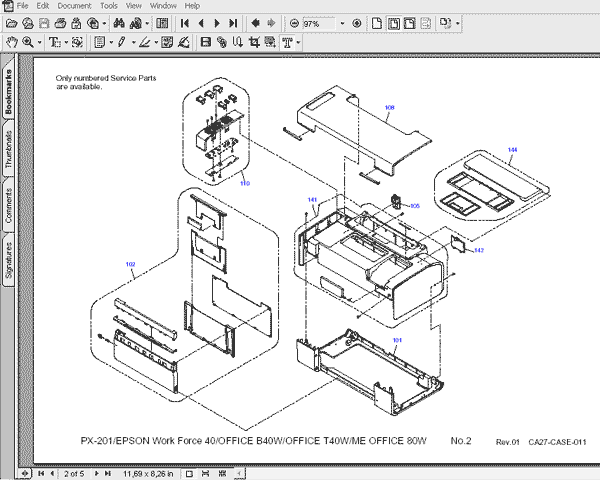Go to the first page
The height and width of the screenshot is (480, 600).
click(x=185, y=23)
